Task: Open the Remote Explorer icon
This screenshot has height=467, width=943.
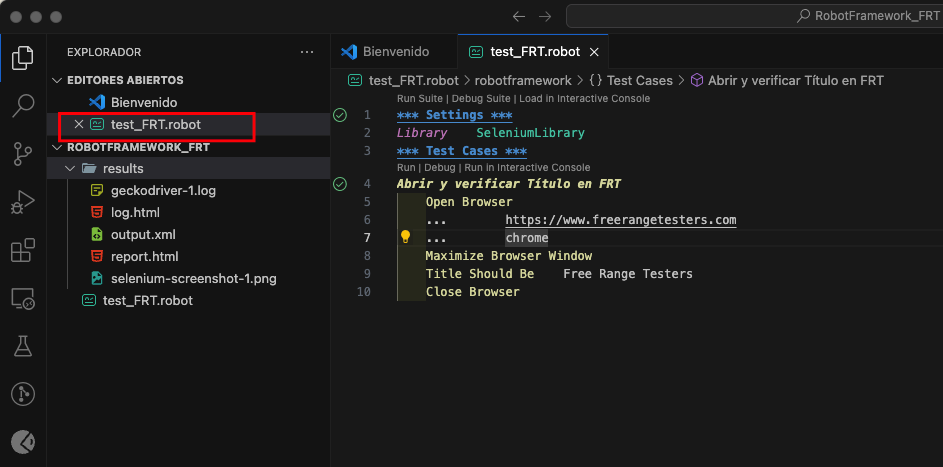Action: pos(22,298)
